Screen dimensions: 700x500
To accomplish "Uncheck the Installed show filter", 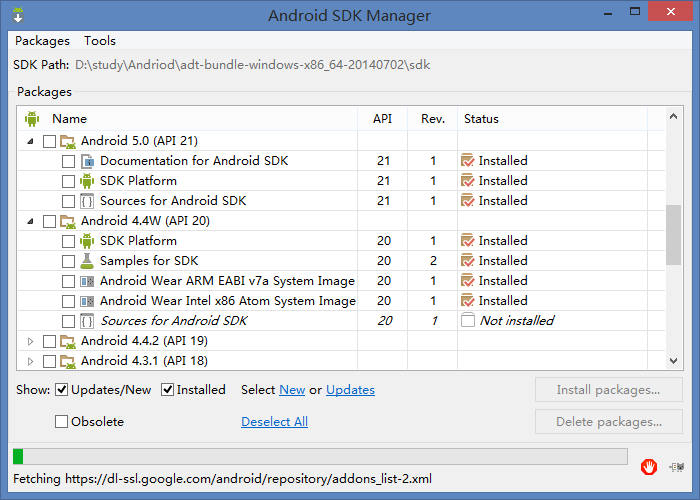I will click(167, 390).
